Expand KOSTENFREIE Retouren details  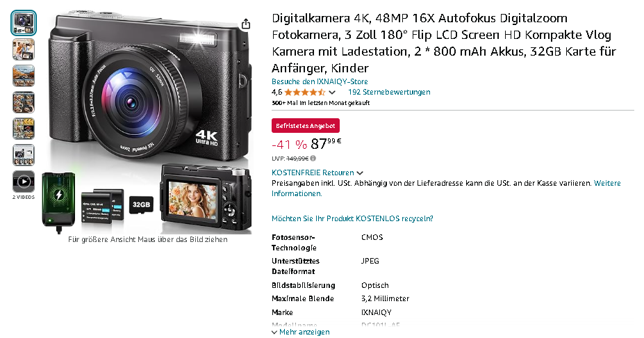pyautogui.click(x=317, y=172)
